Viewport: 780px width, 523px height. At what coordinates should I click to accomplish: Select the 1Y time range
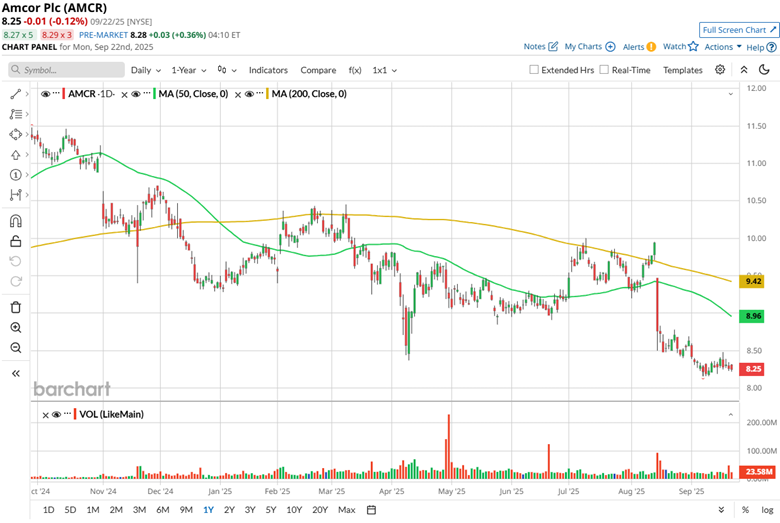tap(208, 510)
